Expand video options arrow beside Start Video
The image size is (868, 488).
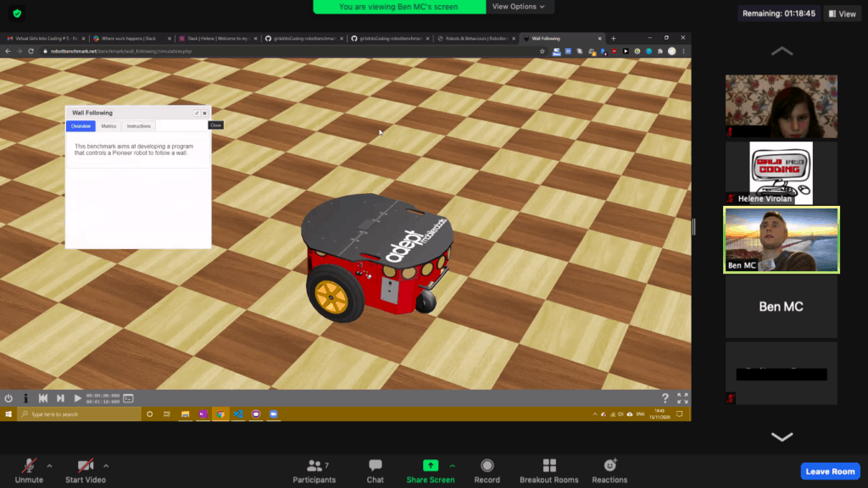(106, 466)
